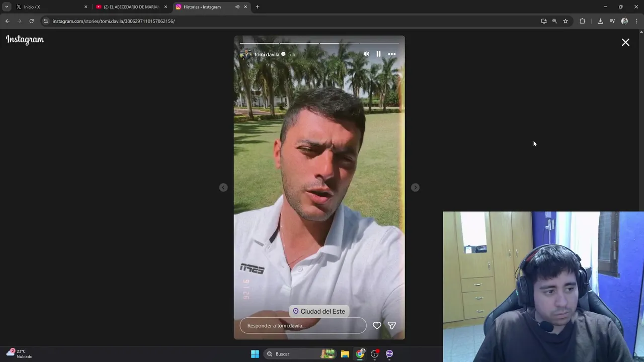Bookmark this page with the star

[566, 21]
